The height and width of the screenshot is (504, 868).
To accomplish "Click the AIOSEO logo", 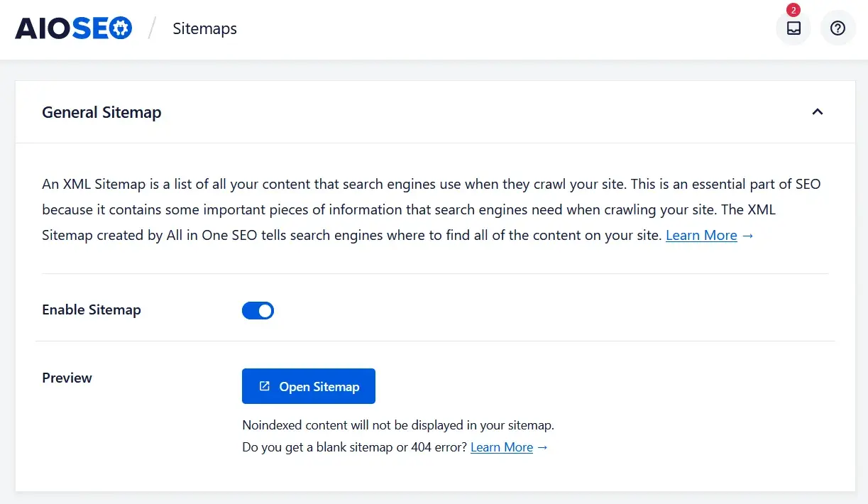I will [x=73, y=28].
